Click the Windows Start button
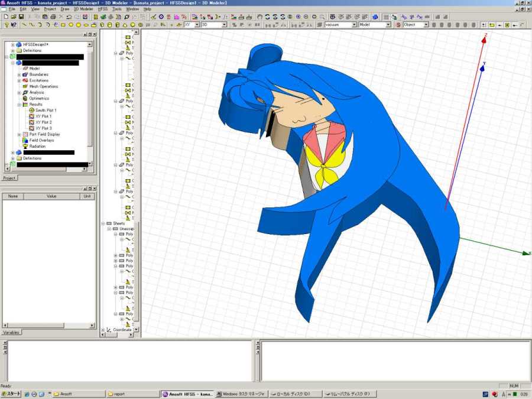The height and width of the screenshot is (399, 532). tap(11, 394)
